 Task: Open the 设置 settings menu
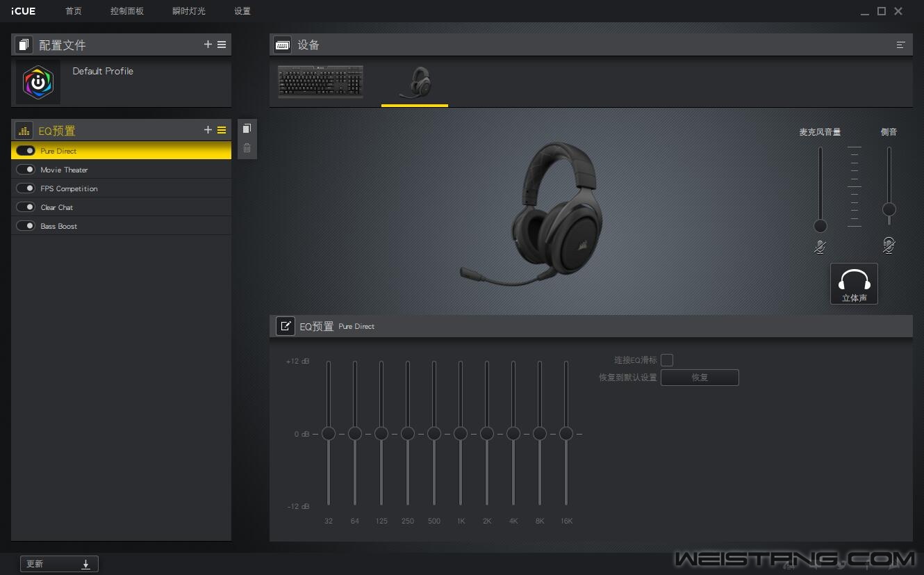point(242,11)
